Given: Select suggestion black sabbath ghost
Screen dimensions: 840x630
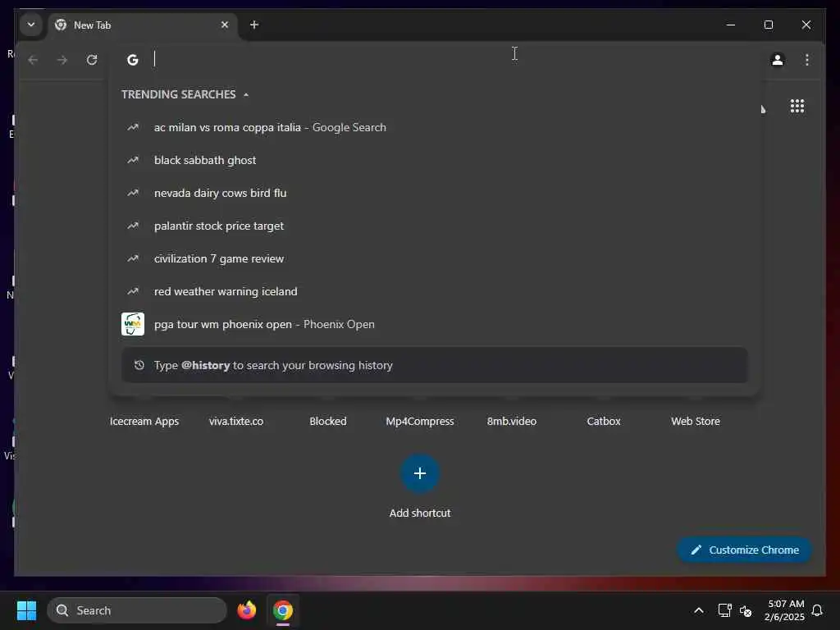Looking at the screenshot, I should tap(435, 160).
